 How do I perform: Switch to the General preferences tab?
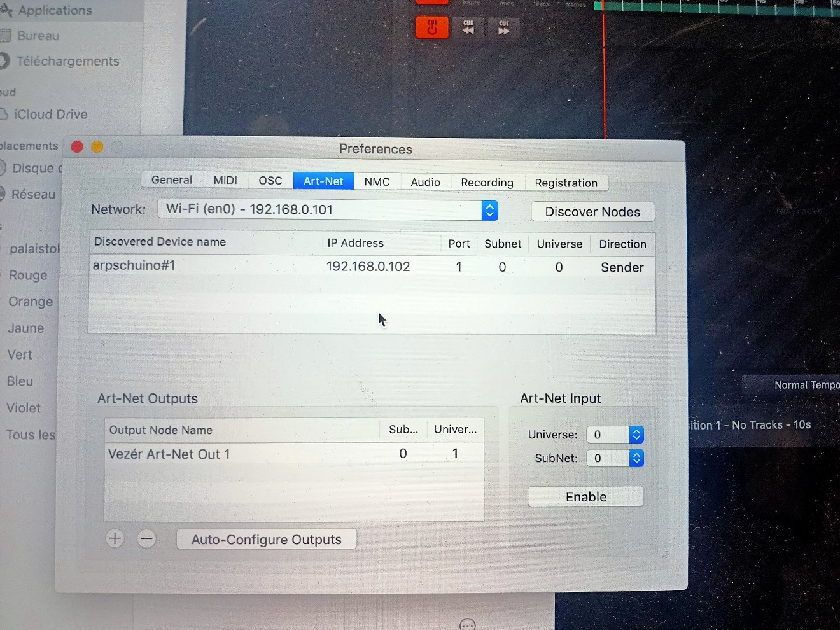click(172, 180)
